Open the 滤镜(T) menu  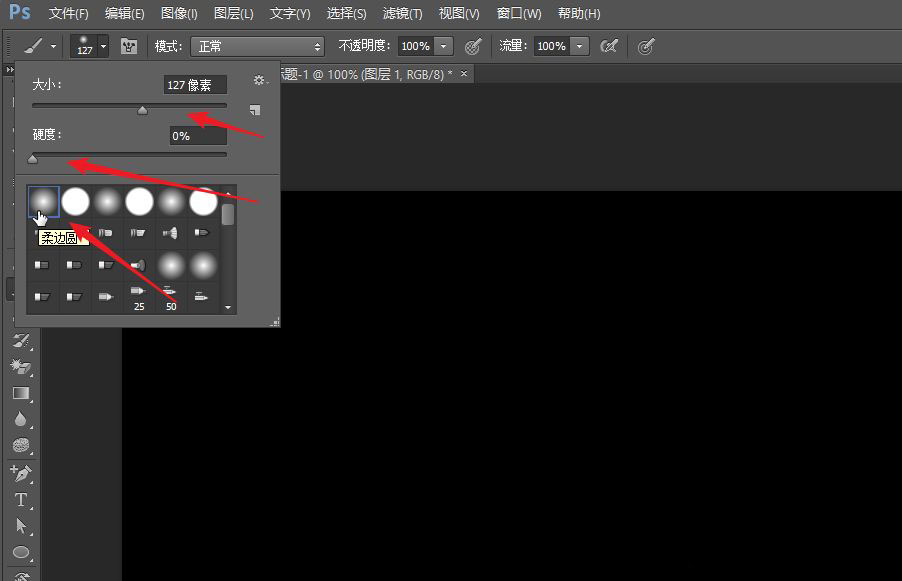402,13
